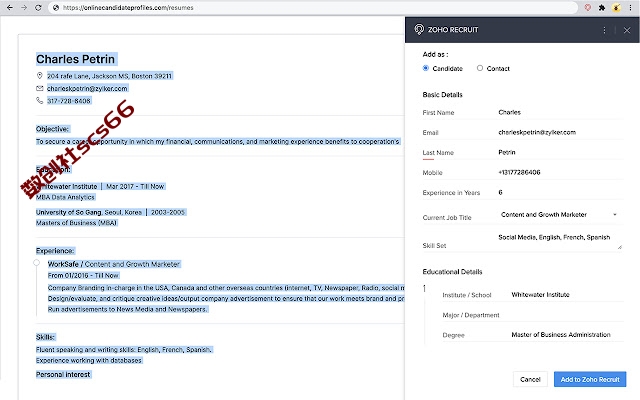This screenshot has height=400, width=640.
Task: Click Fluent speaking and writing skills line
Action: pos(124,350)
